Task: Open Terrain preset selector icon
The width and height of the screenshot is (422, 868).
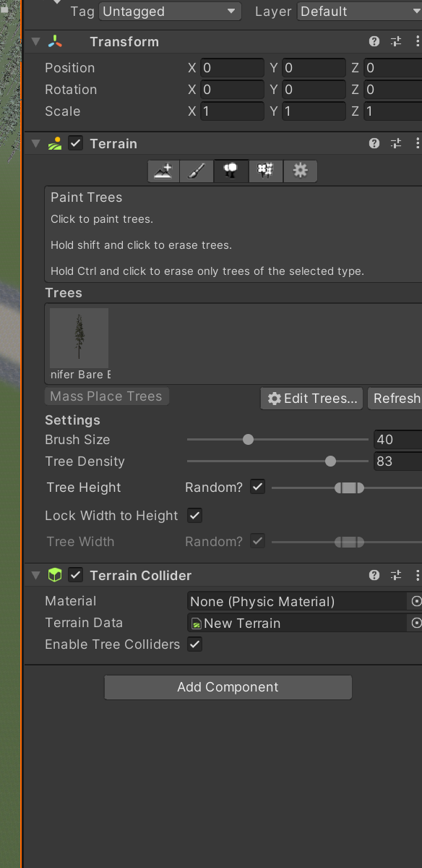Action: click(396, 143)
